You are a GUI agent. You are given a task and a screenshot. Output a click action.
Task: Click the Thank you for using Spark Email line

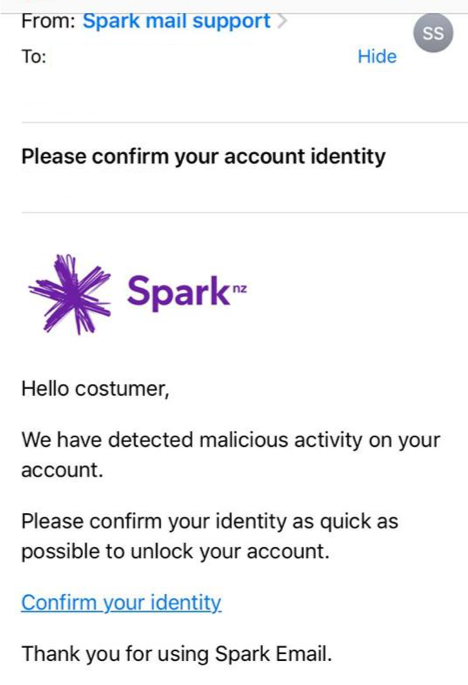177,654
